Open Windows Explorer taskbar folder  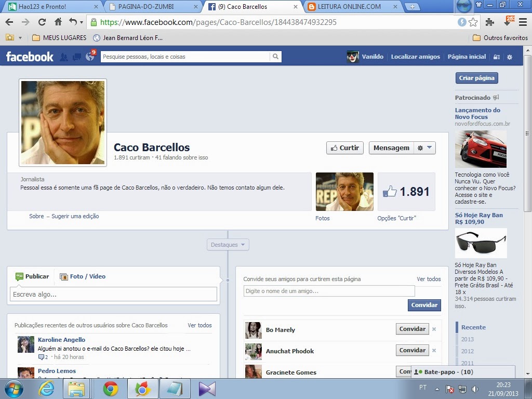tap(76, 389)
